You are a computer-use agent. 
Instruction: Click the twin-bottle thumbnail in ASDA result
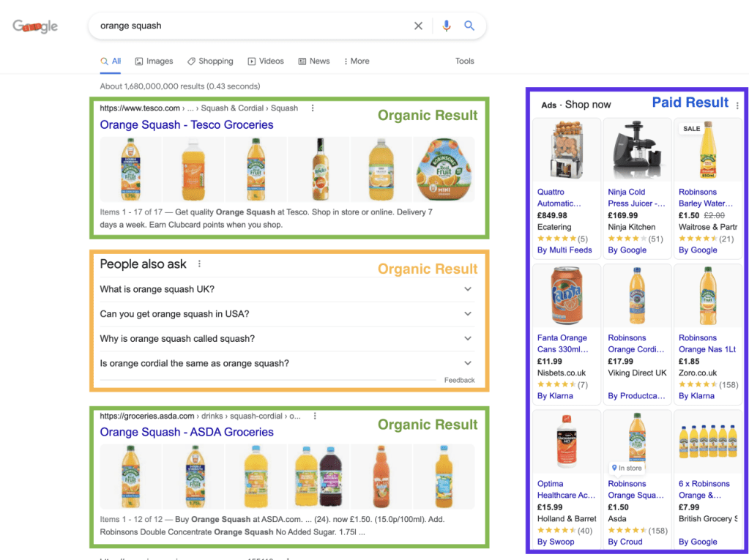[x=318, y=477]
